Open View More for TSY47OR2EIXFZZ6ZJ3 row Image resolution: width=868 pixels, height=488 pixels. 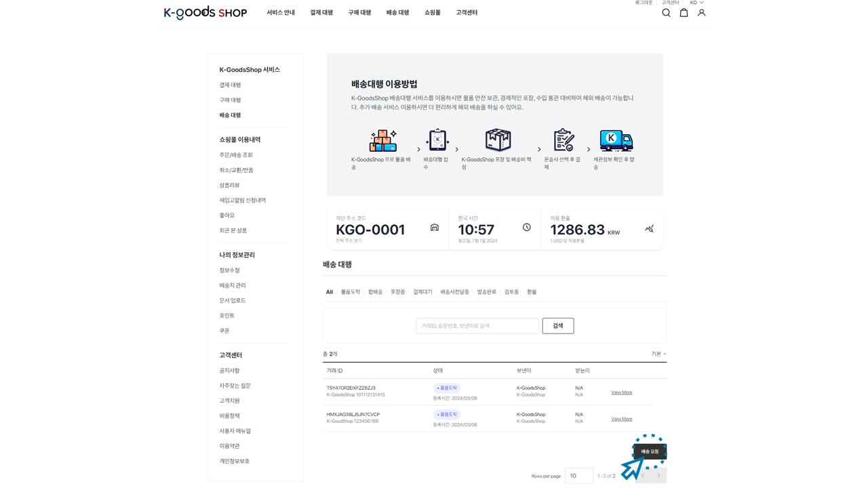tap(621, 392)
